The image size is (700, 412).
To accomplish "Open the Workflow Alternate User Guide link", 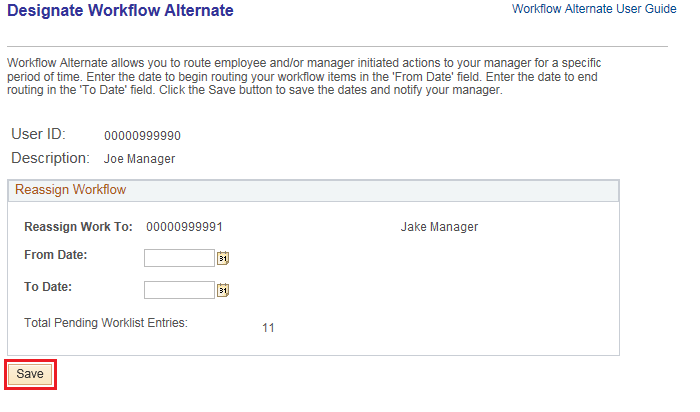I will (x=594, y=8).
